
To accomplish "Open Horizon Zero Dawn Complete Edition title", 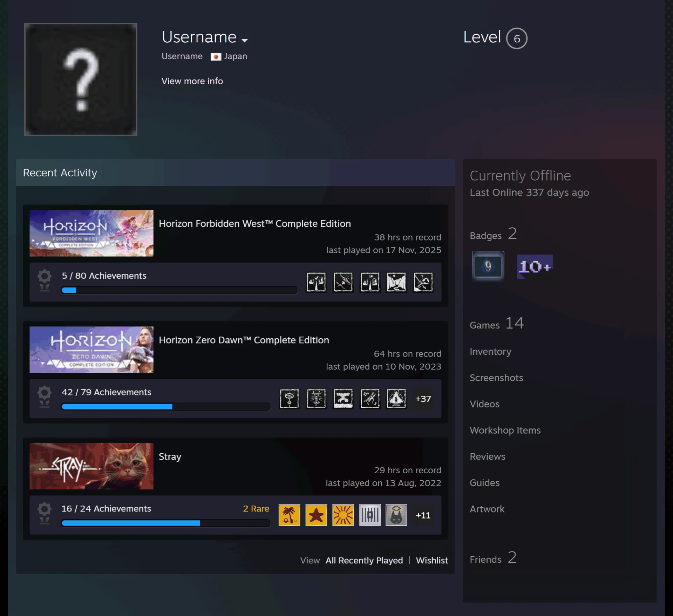I will pos(244,340).
